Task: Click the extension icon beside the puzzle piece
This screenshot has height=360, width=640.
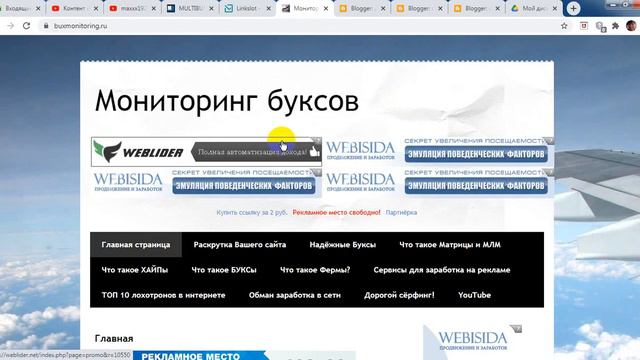Action: click(x=600, y=27)
